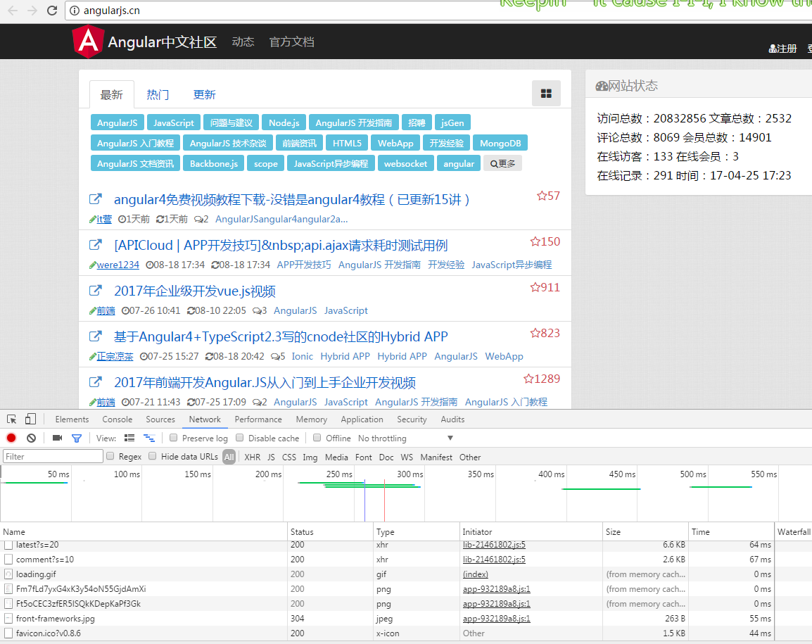Check the Offline checkbox

317,438
